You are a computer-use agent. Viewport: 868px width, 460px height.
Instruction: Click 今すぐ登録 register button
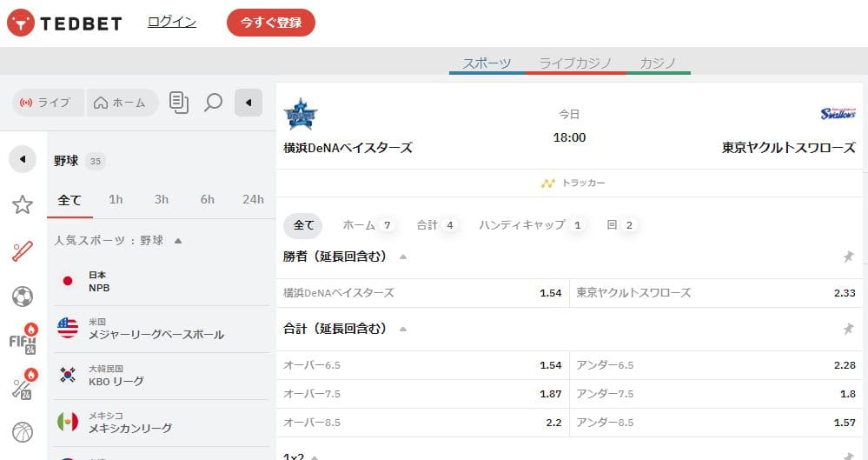tap(271, 23)
